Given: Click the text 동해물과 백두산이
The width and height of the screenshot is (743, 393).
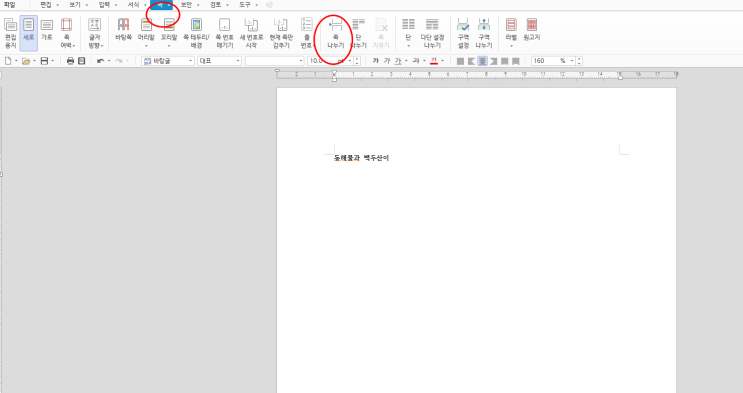Looking at the screenshot, I should coord(362,158).
